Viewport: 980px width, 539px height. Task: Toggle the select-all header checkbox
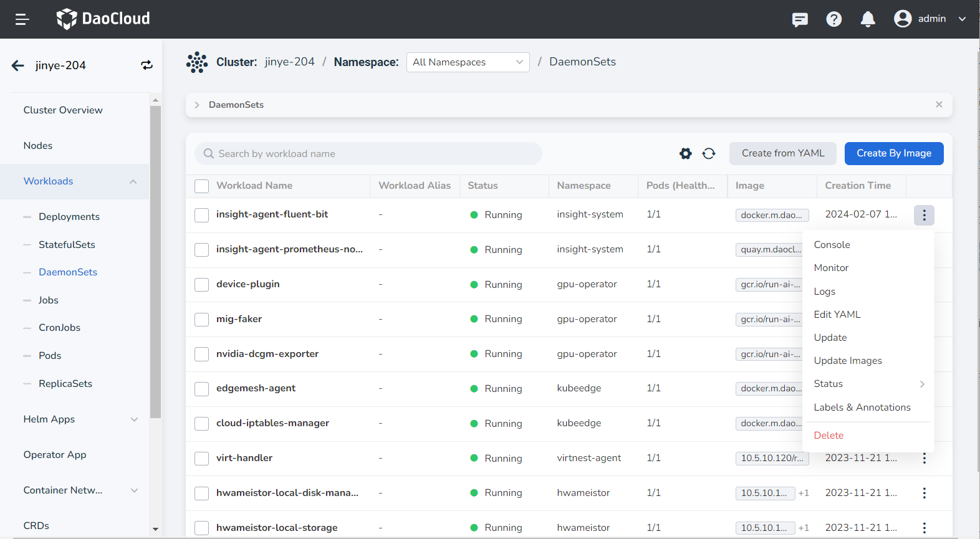coord(201,186)
